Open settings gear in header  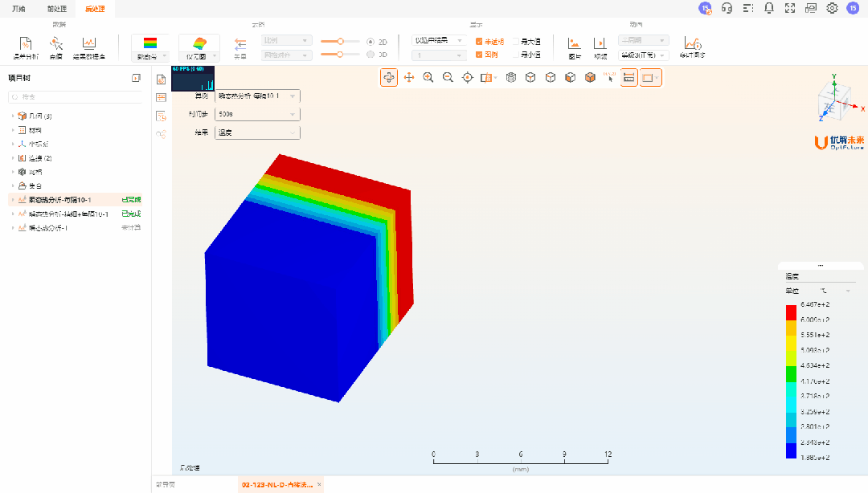point(832,8)
